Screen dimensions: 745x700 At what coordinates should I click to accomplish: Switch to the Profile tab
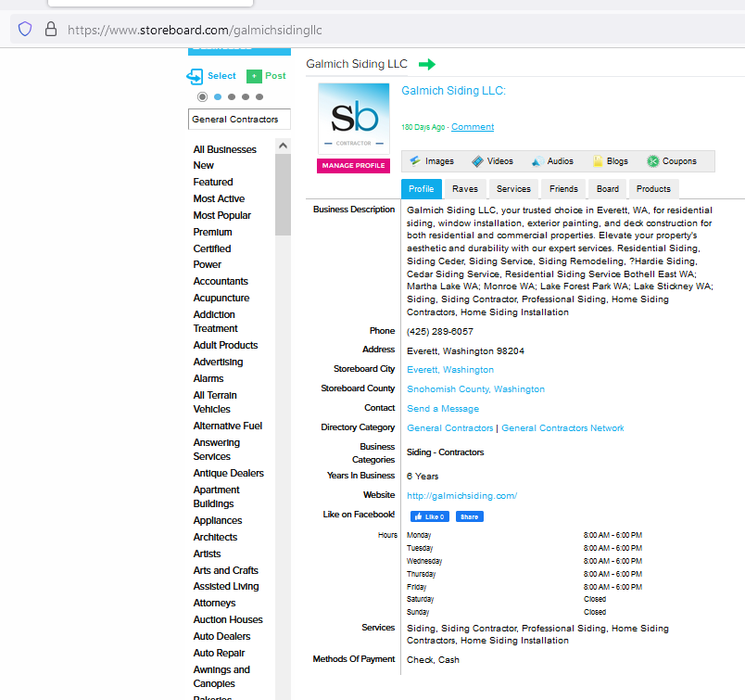[x=422, y=189]
